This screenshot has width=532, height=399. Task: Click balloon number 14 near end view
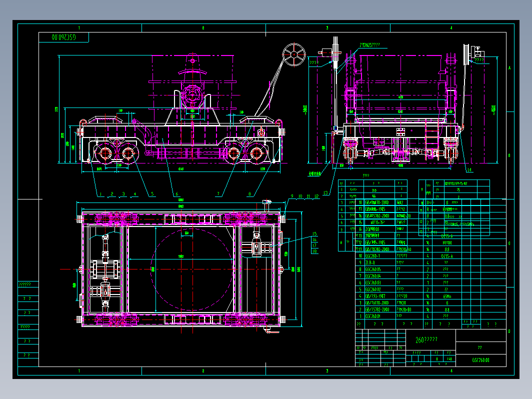(x=469, y=169)
